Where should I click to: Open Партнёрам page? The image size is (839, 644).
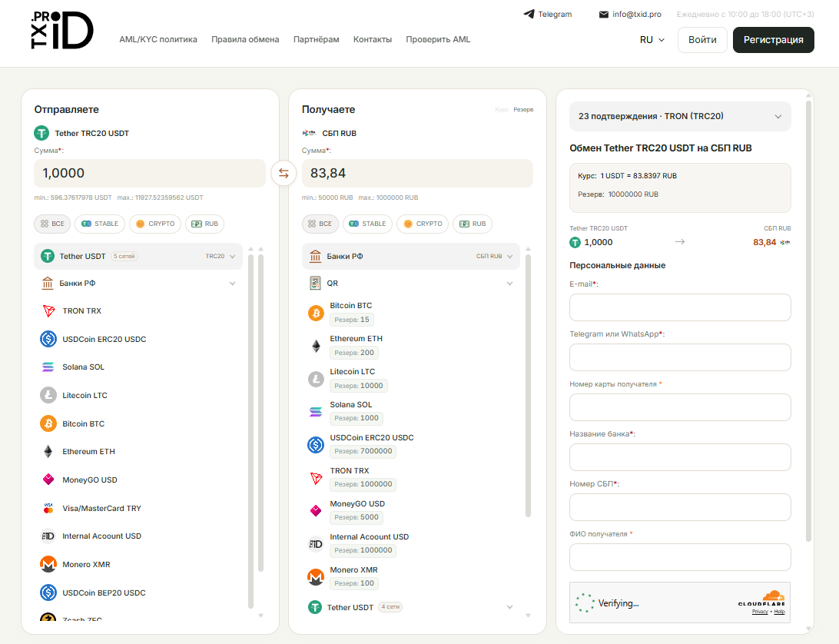317,40
